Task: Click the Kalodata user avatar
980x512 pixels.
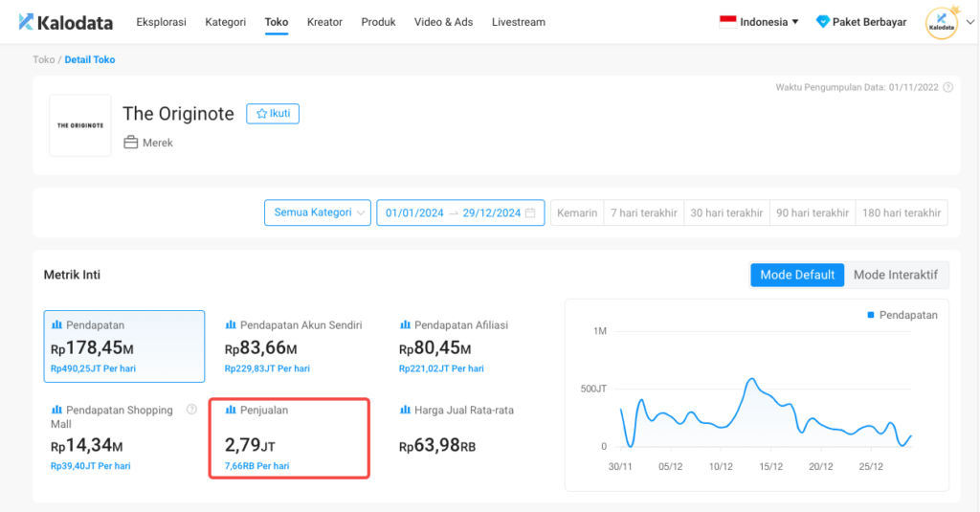Action: [x=942, y=23]
